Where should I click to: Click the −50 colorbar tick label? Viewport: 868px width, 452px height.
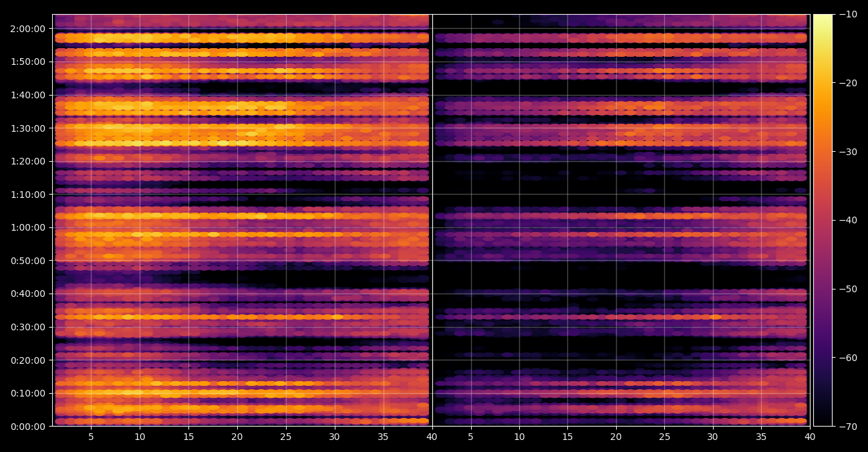(x=847, y=289)
